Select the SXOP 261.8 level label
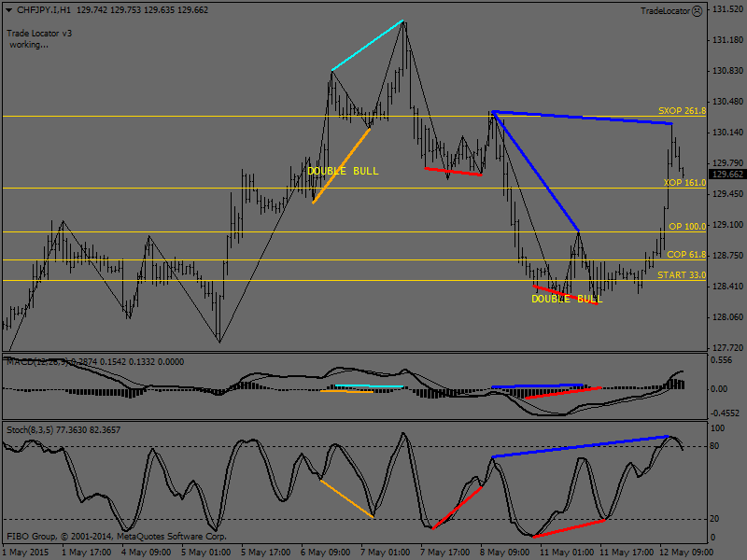 coord(682,111)
